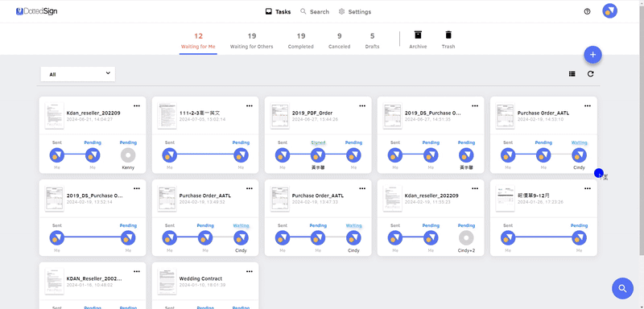
Task: Switch to Waiting for Others tab
Action: (x=251, y=40)
